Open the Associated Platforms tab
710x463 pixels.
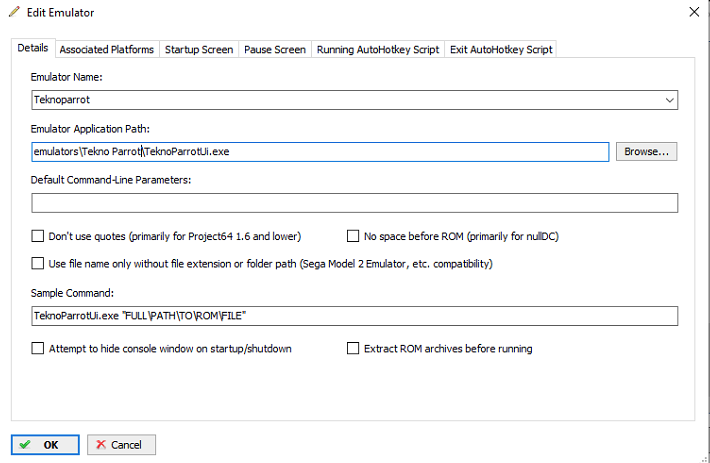point(107,49)
